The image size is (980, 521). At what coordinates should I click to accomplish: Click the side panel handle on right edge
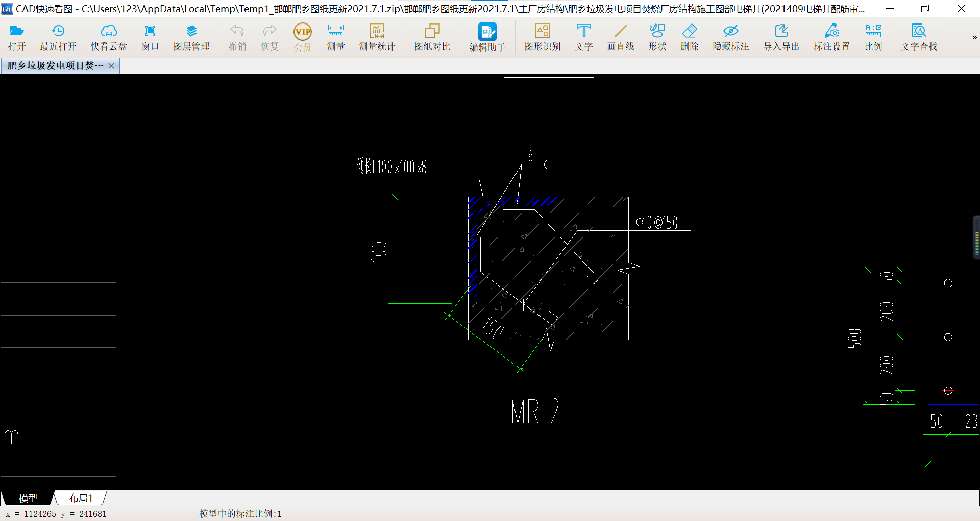pos(976,238)
